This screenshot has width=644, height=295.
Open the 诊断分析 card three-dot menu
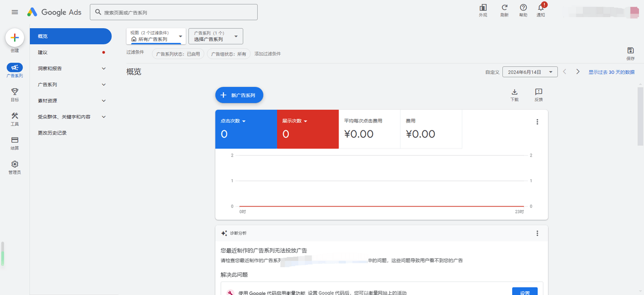pyautogui.click(x=537, y=233)
